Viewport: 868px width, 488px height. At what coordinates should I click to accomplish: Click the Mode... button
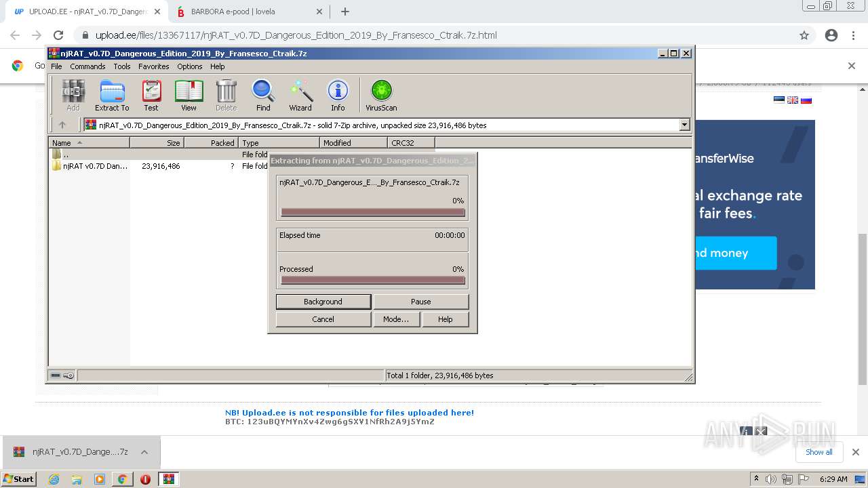click(396, 319)
